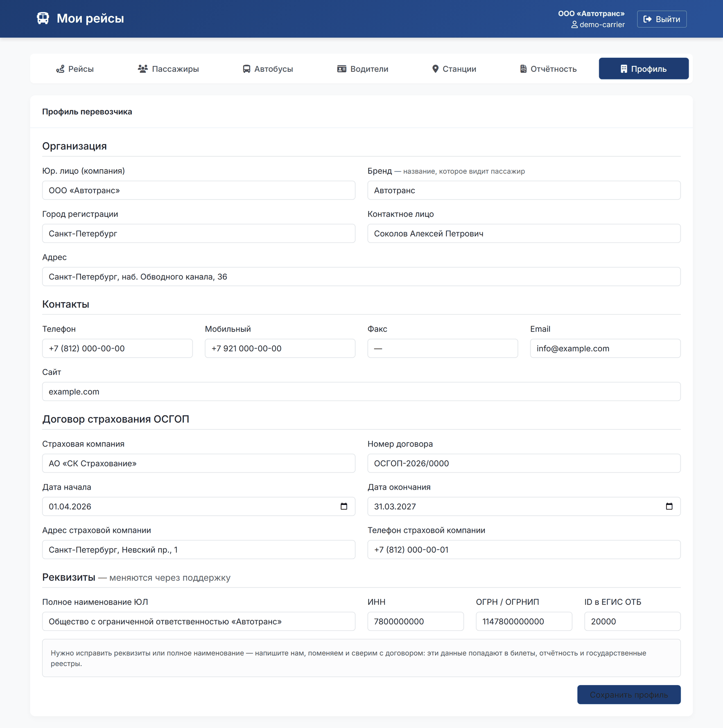Click the bus logo icon beside Мои рейсы

pos(43,19)
